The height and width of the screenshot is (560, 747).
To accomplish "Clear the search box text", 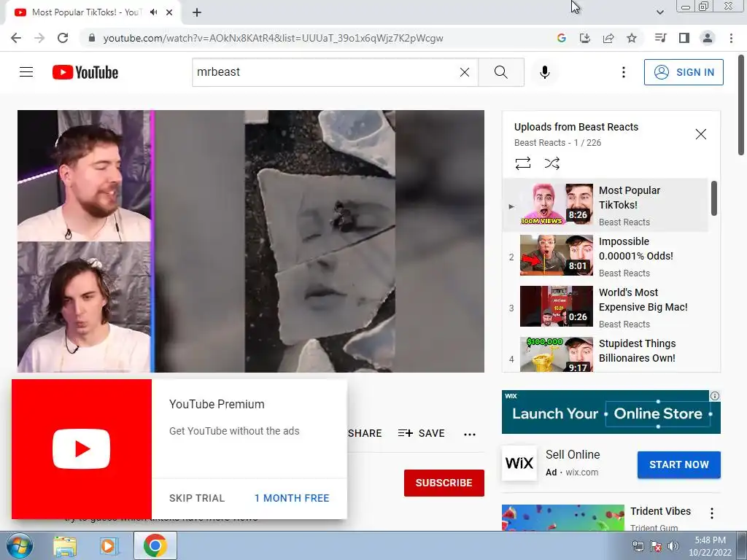I will 465,72.
